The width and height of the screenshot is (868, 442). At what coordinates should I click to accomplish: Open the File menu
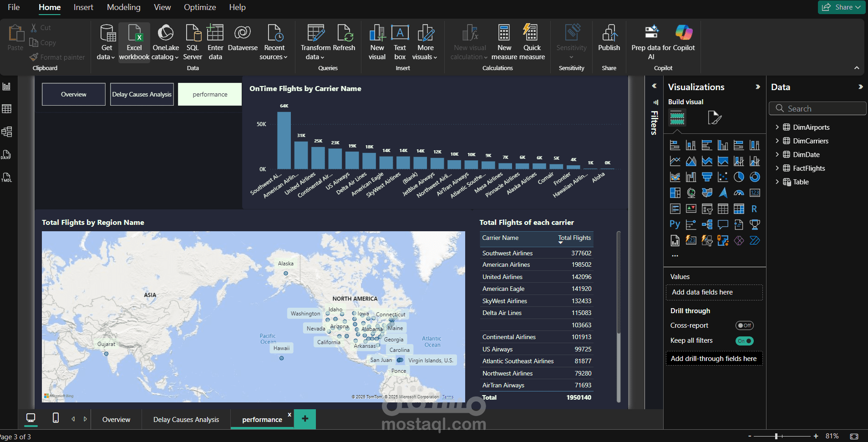(x=14, y=7)
